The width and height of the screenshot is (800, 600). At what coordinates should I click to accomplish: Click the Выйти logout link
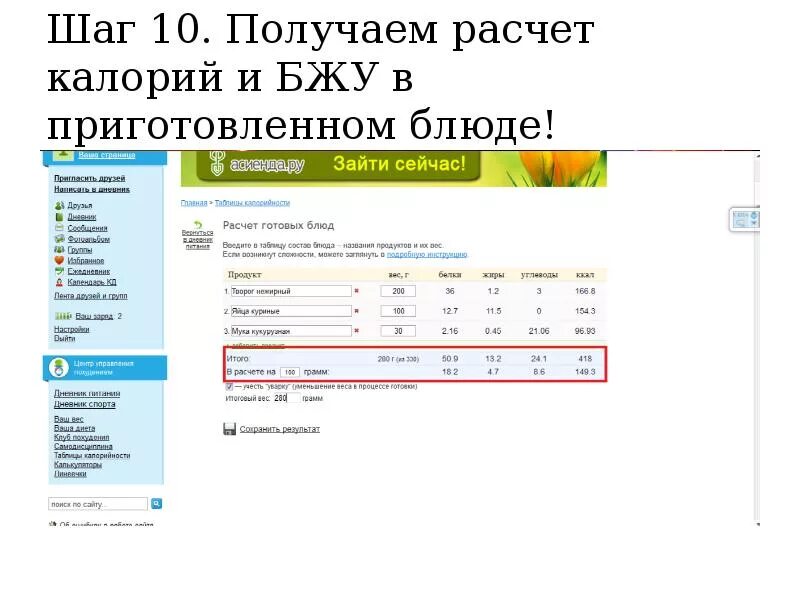click(x=65, y=338)
